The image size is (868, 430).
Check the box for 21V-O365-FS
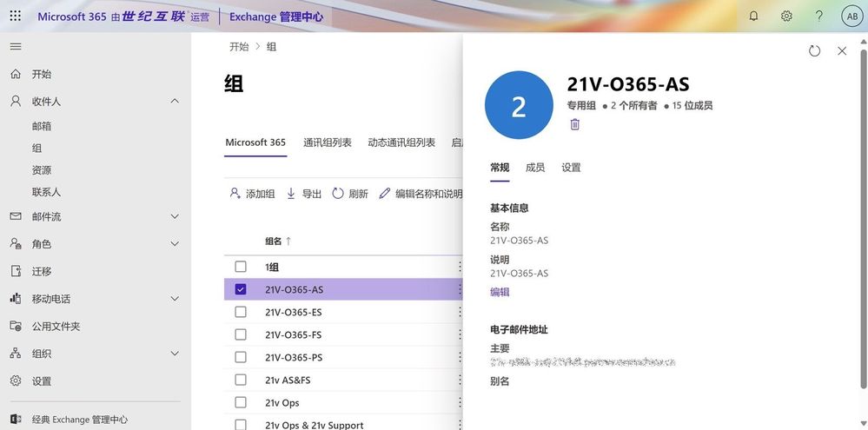(241, 334)
